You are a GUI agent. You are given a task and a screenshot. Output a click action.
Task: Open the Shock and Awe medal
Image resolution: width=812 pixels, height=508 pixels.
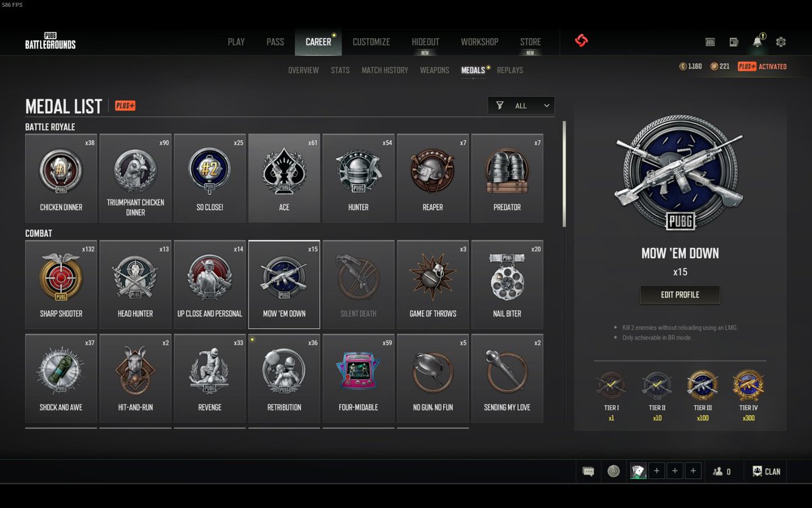(x=61, y=378)
